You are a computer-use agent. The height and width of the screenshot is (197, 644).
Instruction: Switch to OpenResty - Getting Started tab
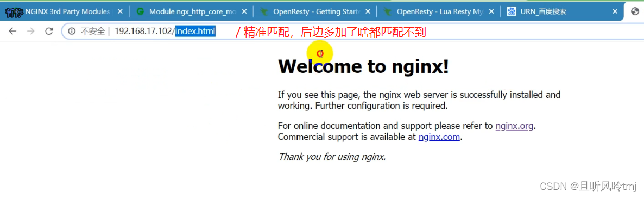(315, 11)
